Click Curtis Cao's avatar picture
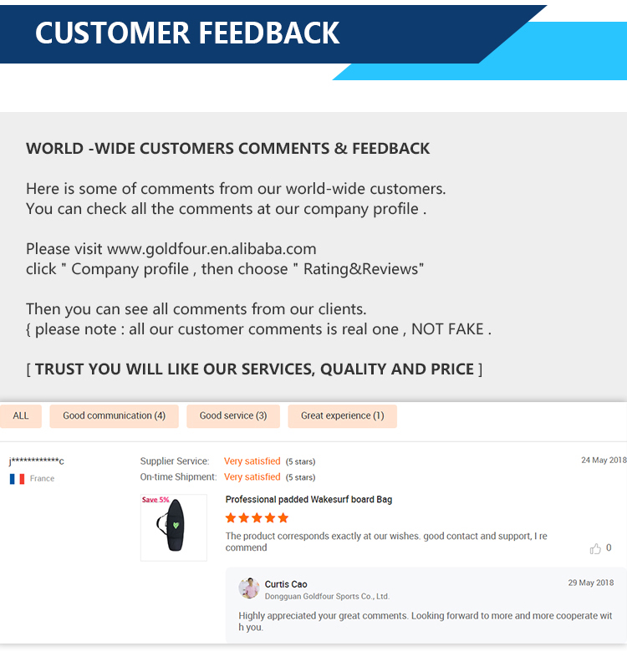 click(249, 588)
